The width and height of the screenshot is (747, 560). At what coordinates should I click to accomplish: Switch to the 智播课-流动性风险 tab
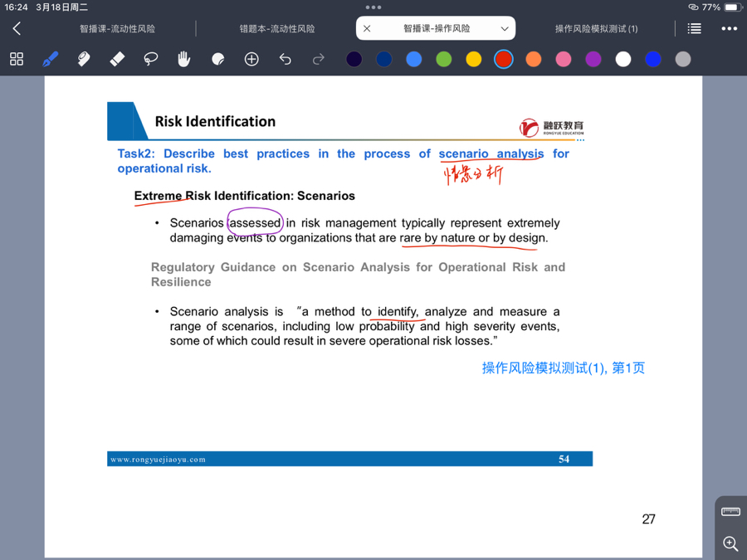click(x=117, y=28)
